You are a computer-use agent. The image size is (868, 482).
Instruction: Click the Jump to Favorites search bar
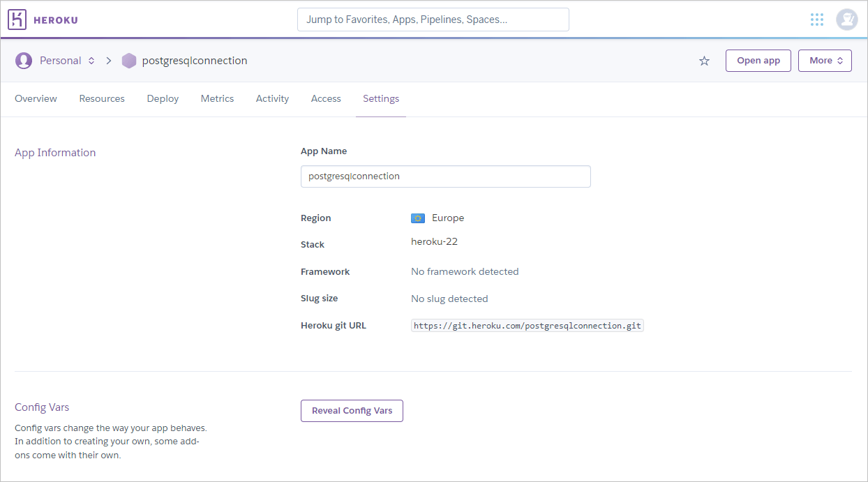click(433, 19)
